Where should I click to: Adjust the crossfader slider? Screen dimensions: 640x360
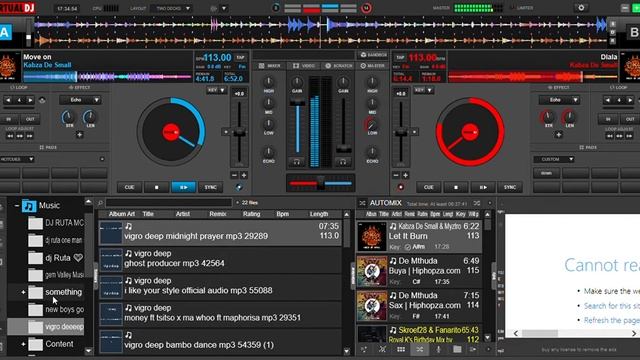[x=321, y=183]
